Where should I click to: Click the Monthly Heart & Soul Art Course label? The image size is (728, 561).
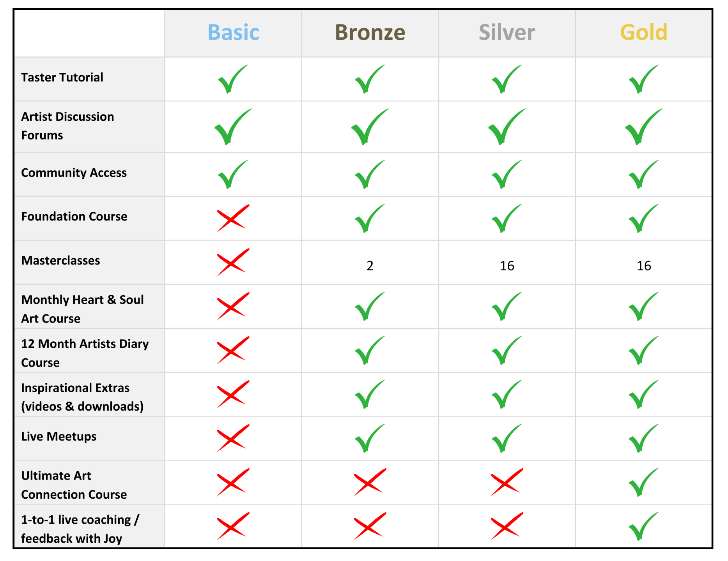[82, 309]
